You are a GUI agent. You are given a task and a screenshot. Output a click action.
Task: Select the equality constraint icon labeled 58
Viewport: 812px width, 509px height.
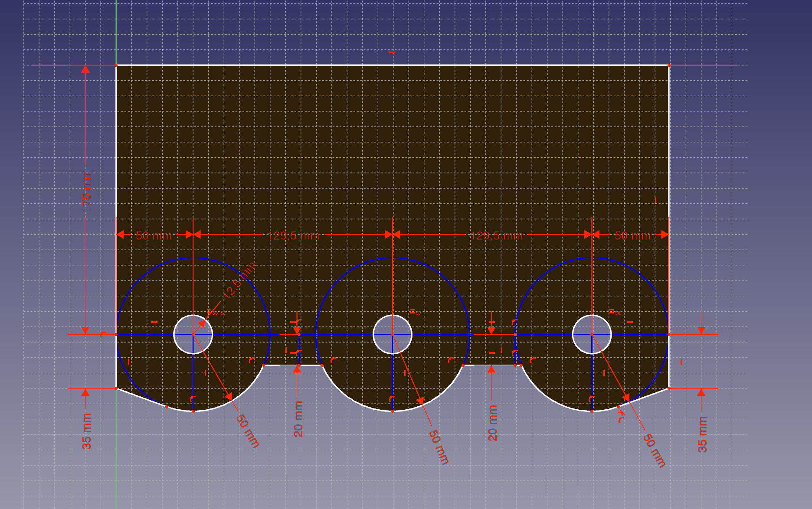click(x=612, y=311)
